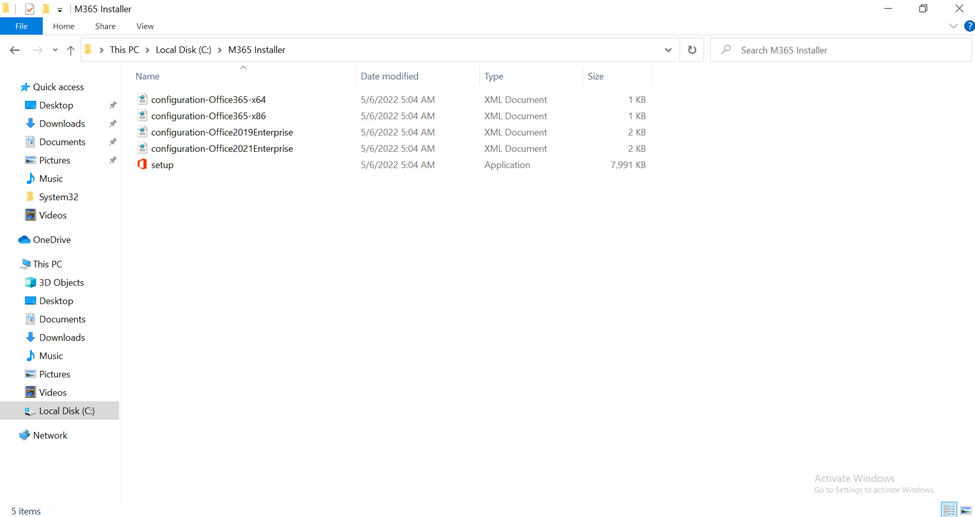
Task: Select Local Disk (C:) in navigation pane
Action: click(60, 411)
